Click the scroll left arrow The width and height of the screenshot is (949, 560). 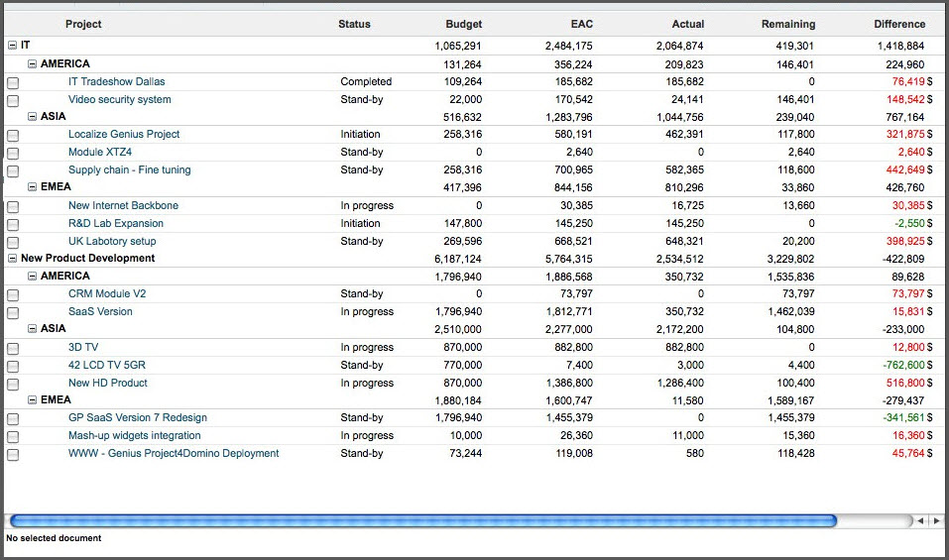click(x=920, y=520)
